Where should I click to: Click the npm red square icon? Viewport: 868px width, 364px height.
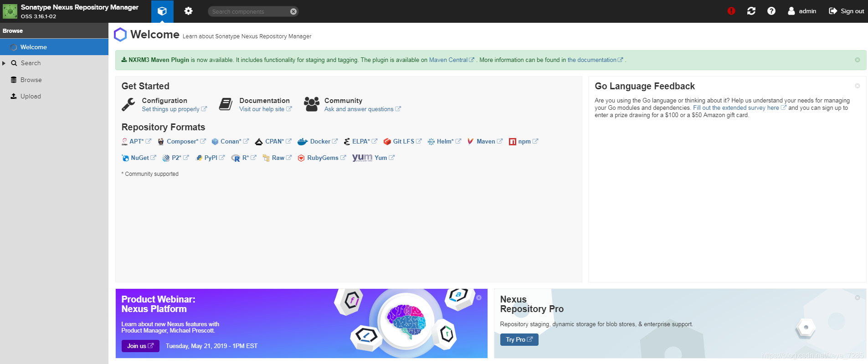point(513,142)
